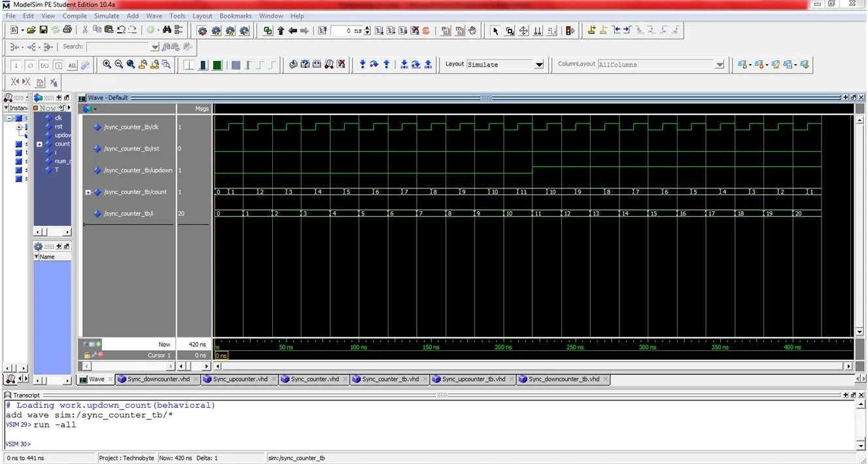The image size is (868, 464).
Task: Open the Layout 'Simulate' dropdown
Action: click(539, 65)
